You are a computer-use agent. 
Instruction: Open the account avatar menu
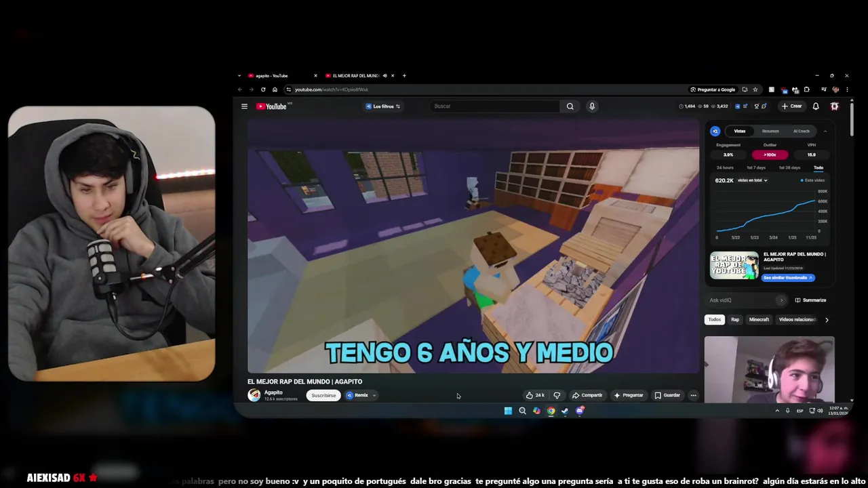pos(835,106)
